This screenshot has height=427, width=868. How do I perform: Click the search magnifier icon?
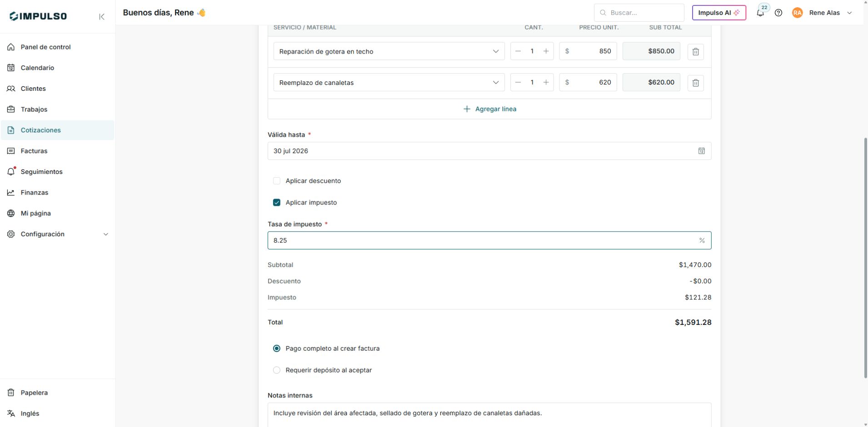tap(603, 13)
